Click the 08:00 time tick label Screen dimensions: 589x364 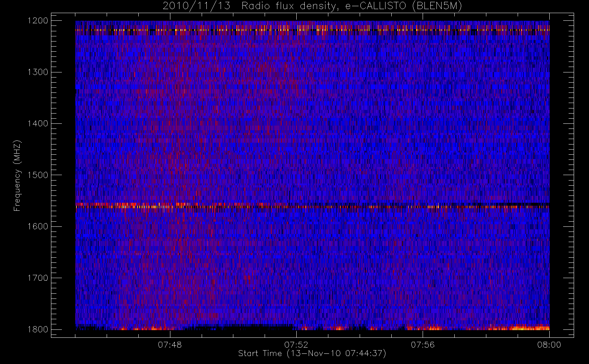pos(549,345)
